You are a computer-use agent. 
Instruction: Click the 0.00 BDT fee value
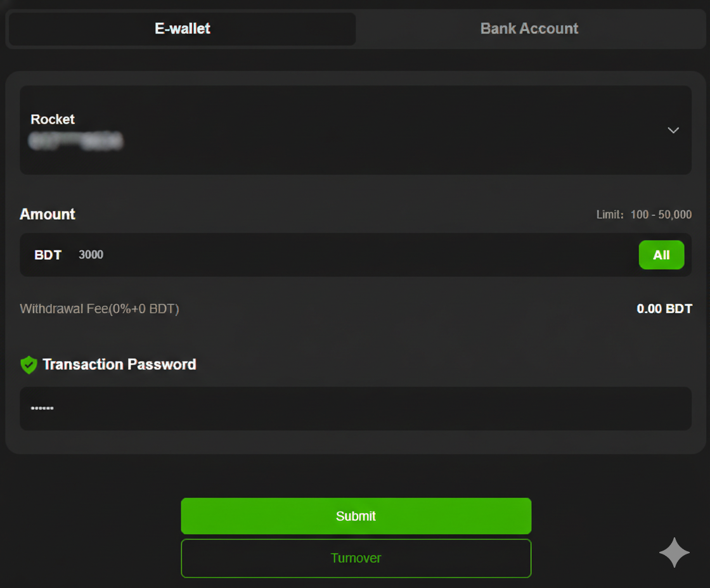pyautogui.click(x=664, y=309)
